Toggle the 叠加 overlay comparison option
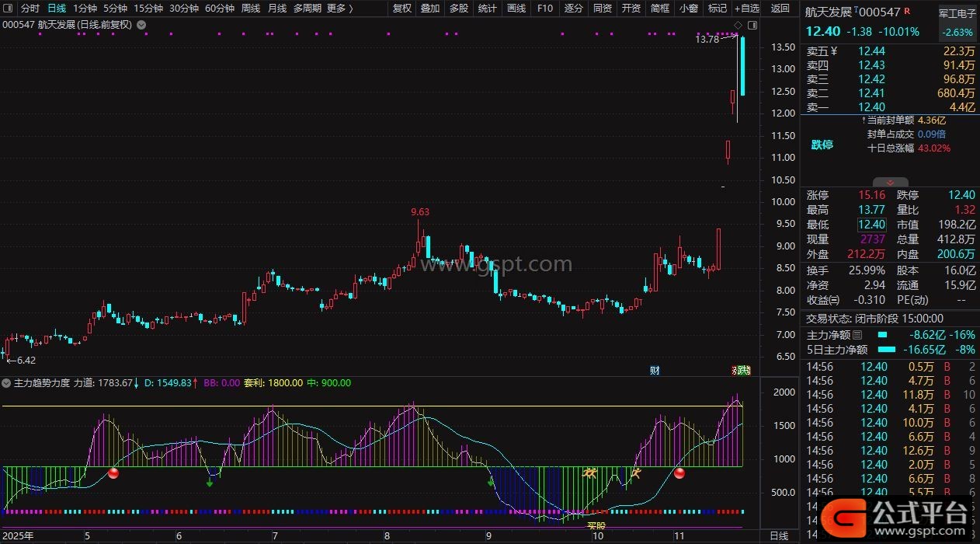This screenshot has width=980, height=544. coord(430,9)
